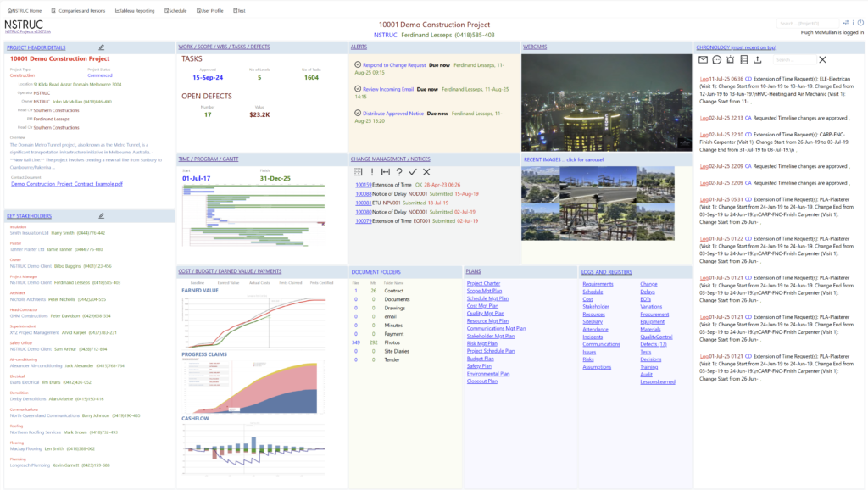Click the X icon in Change Management toolbar

coord(426,172)
